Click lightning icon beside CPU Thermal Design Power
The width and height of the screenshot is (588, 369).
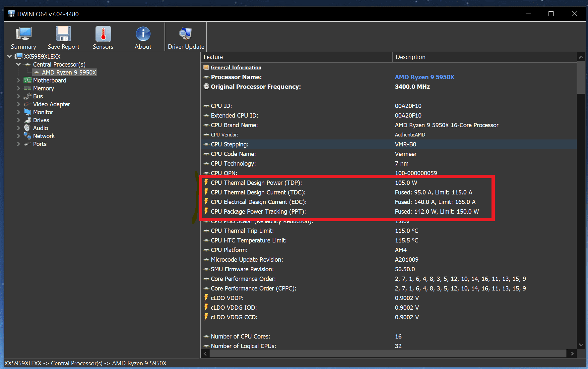(206, 183)
